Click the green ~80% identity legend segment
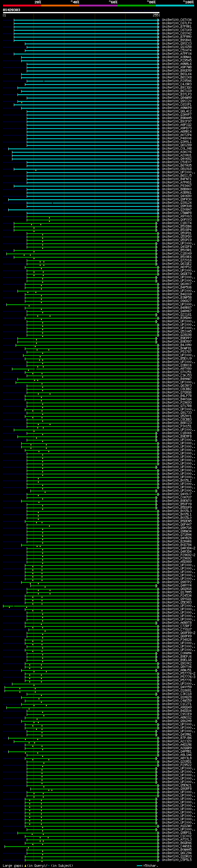197x868 pixels. coord(137,6)
